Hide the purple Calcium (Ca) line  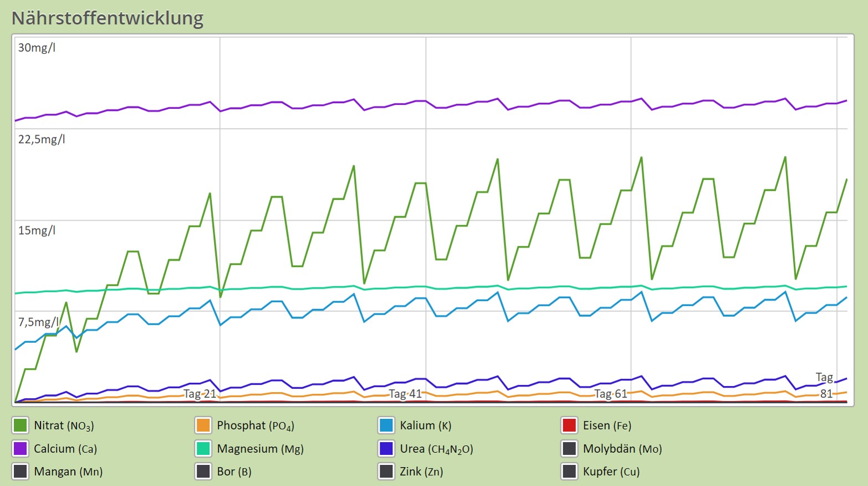21,448
